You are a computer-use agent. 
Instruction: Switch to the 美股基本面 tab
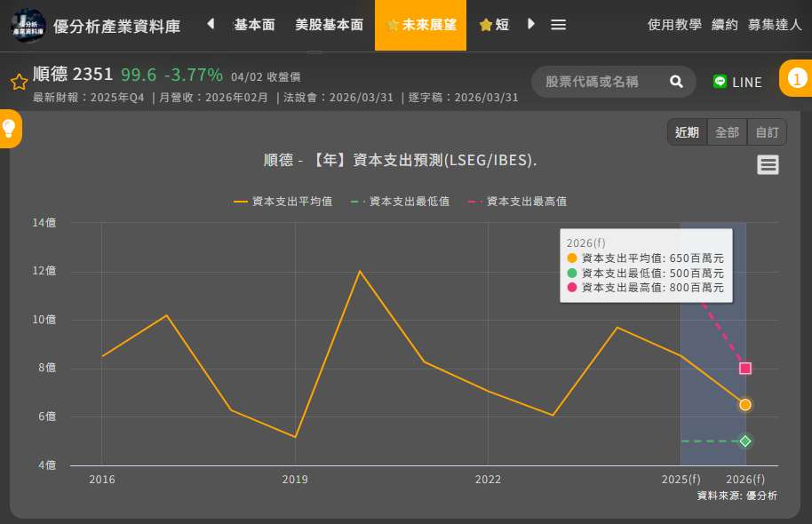tap(329, 25)
